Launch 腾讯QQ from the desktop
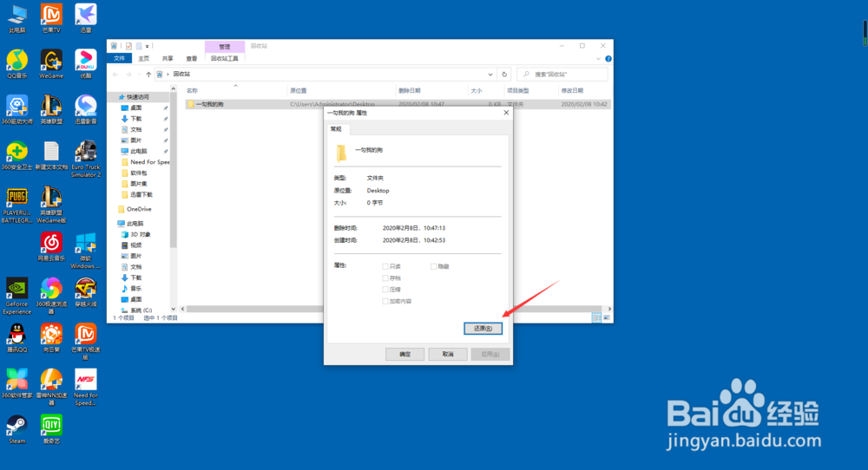The image size is (868, 470). coord(17,338)
